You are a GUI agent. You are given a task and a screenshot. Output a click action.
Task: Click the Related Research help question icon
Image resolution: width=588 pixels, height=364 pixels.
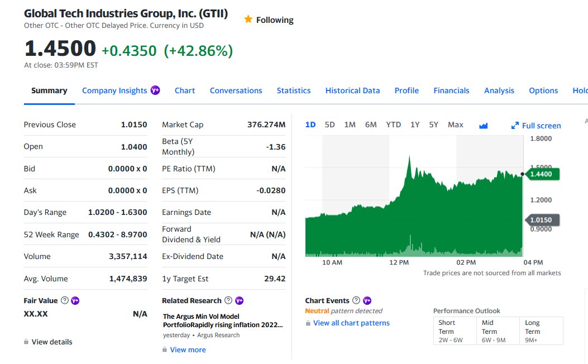click(x=228, y=300)
